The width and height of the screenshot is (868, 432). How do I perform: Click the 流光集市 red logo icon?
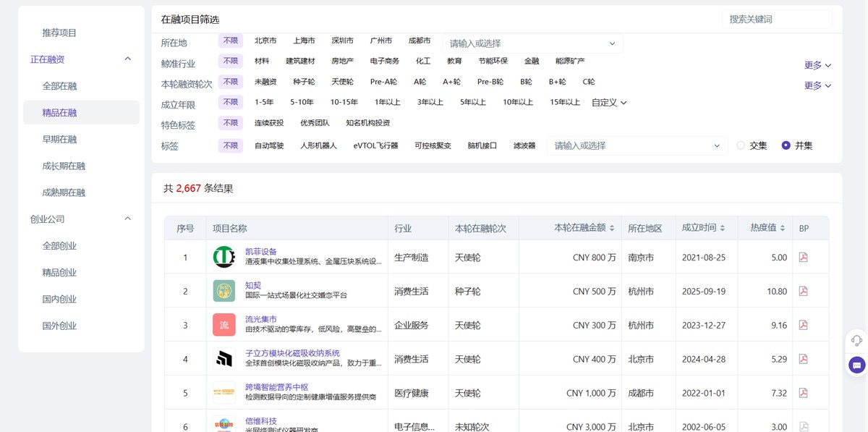[224, 325]
